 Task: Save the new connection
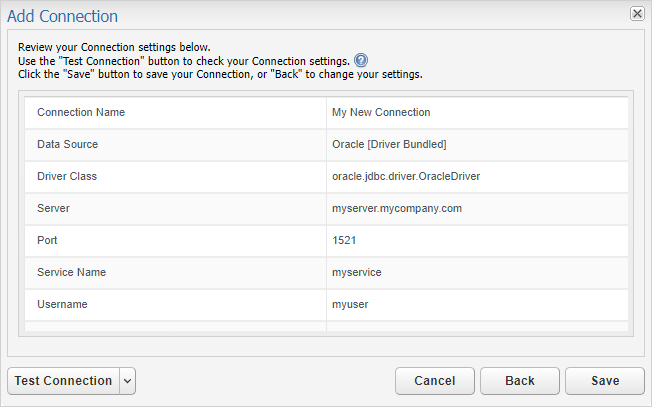point(605,381)
